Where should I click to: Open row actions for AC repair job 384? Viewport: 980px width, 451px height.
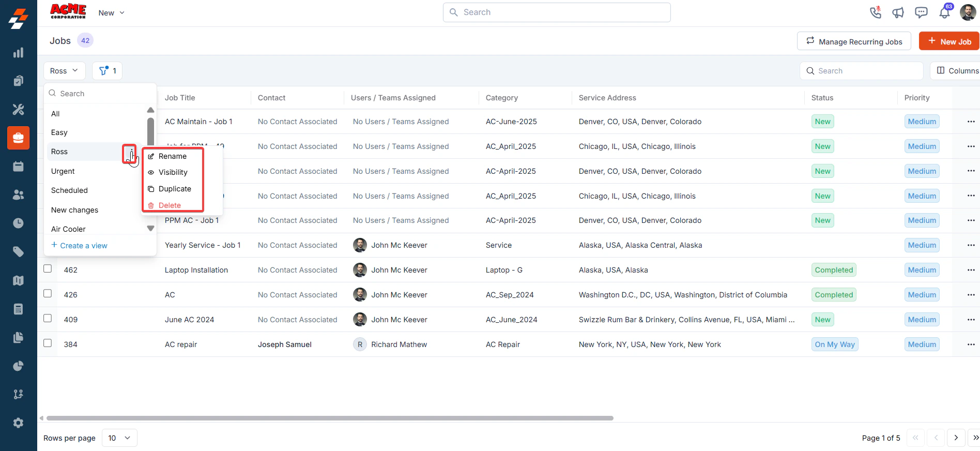click(971, 344)
